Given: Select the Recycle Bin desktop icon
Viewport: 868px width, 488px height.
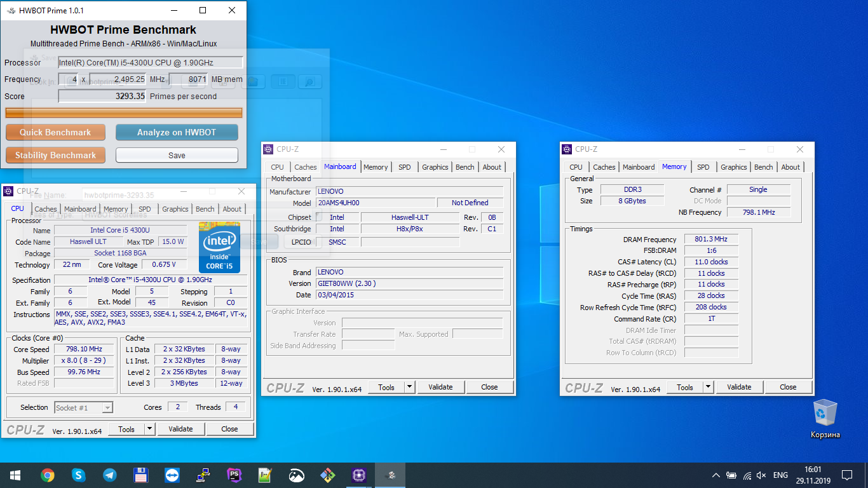Looking at the screenshot, I should pos(825,418).
